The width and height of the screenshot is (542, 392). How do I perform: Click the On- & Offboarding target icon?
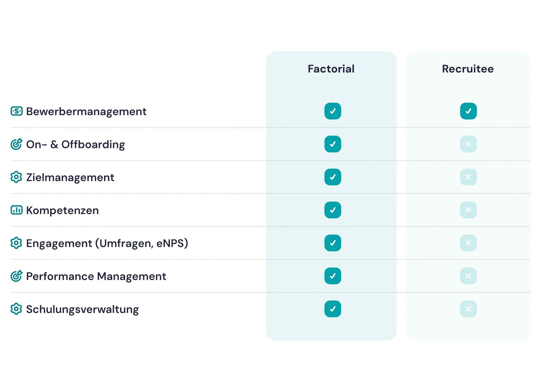[17, 144]
